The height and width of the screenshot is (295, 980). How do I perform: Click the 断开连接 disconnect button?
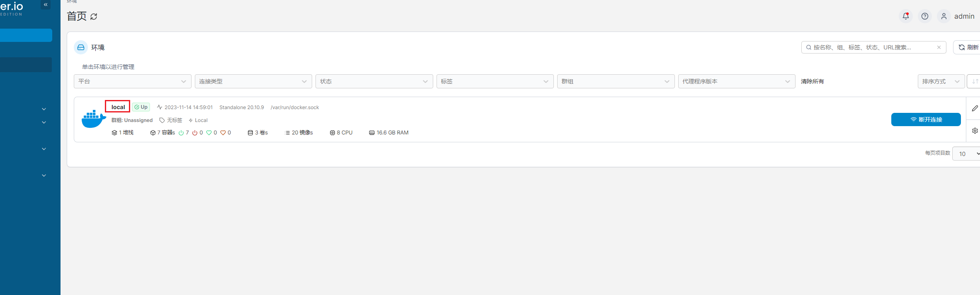926,119
